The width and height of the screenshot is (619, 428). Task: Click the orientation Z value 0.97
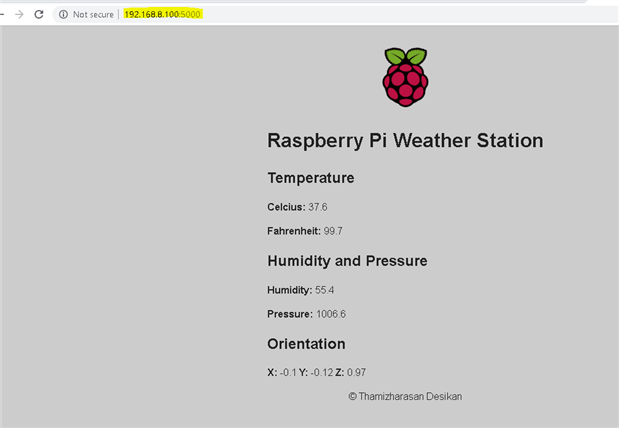(x=356, y=373)
